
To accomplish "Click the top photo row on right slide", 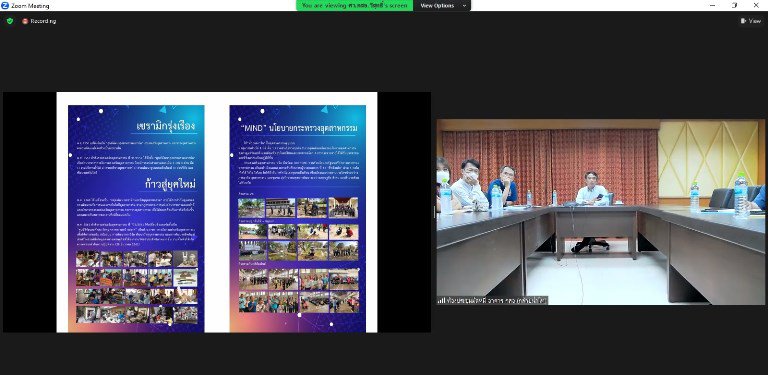I will click(298, 208).
